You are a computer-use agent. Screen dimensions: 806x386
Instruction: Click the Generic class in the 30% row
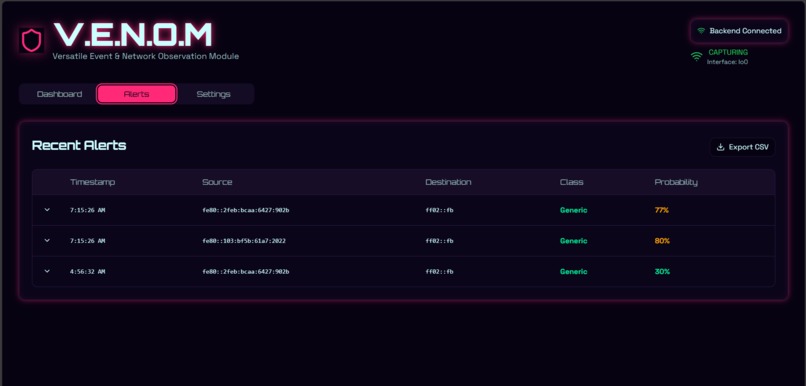(x=573, y=271)
